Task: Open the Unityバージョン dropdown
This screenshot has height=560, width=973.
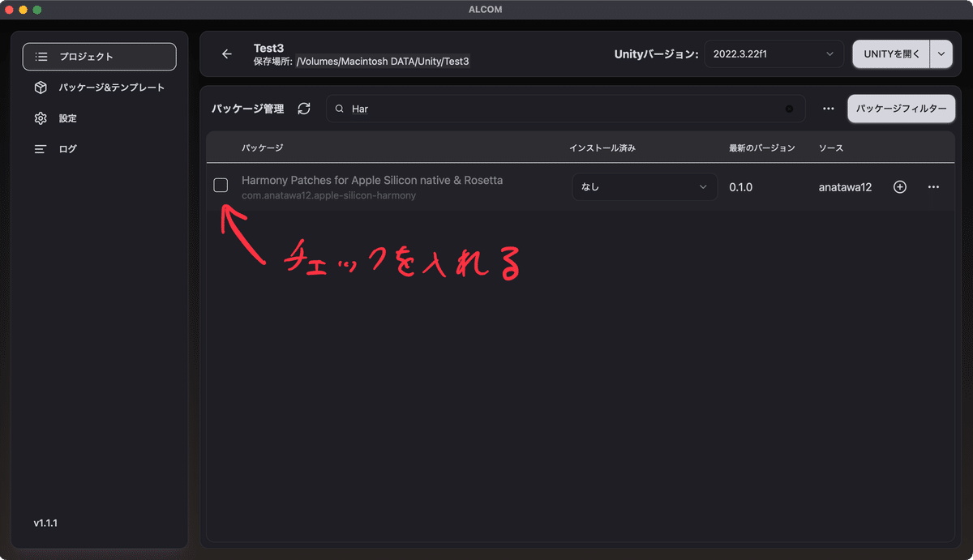Action: [773, 53]
